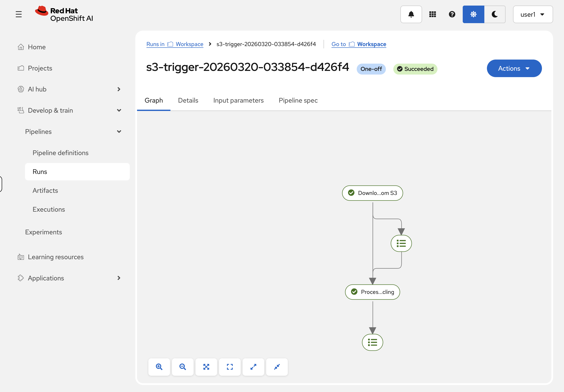564x392 pixels.
Task: Open the notifications bell
Action: (x=411, y=14)
